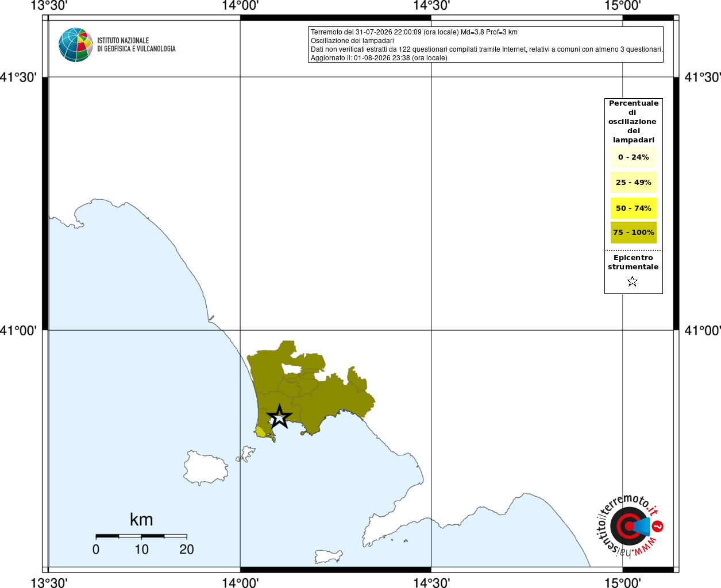Select the 25 - 49% legend swatch
Viewport: 721px width, 588px height.
point(634,183)
